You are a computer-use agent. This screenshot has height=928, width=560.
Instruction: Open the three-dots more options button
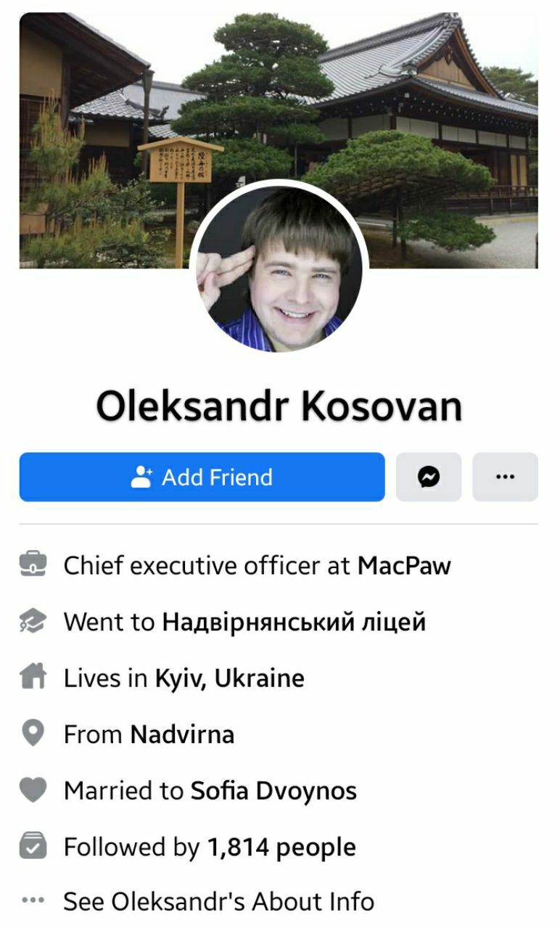505,477
